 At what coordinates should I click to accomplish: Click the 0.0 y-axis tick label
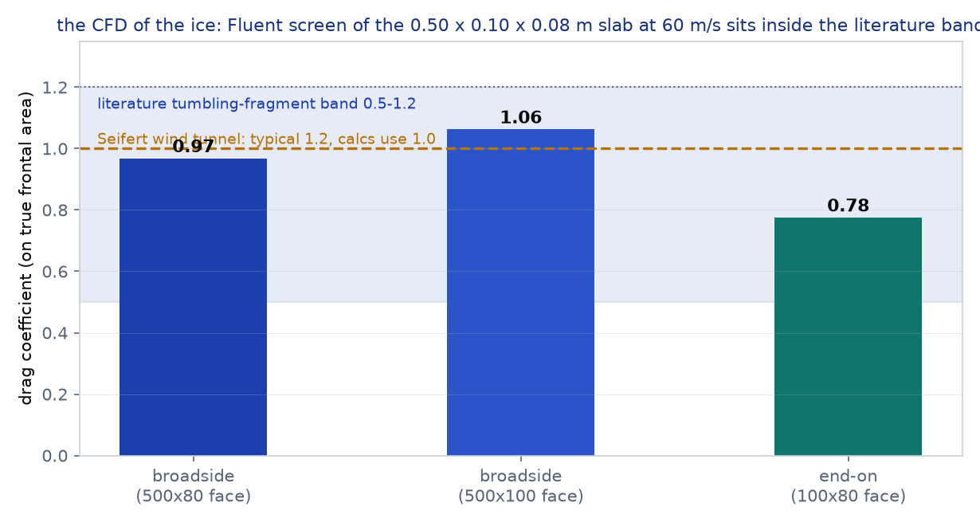tap(57, 456)
